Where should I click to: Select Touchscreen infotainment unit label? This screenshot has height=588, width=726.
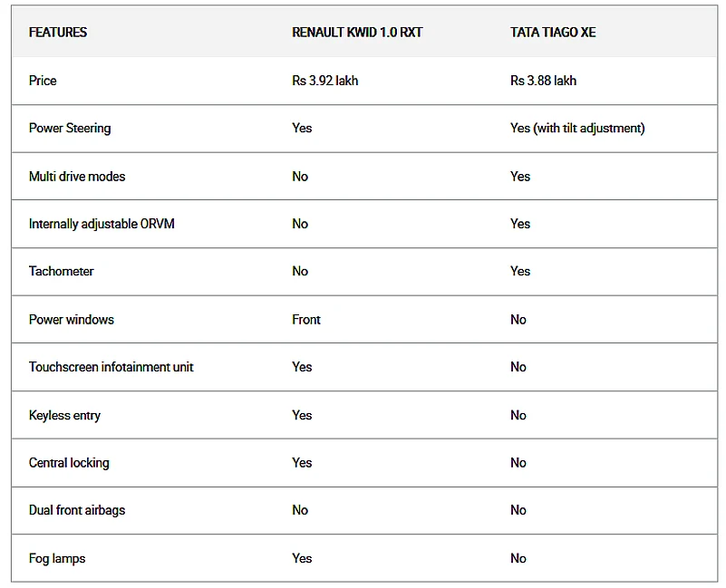coord(111,367)
